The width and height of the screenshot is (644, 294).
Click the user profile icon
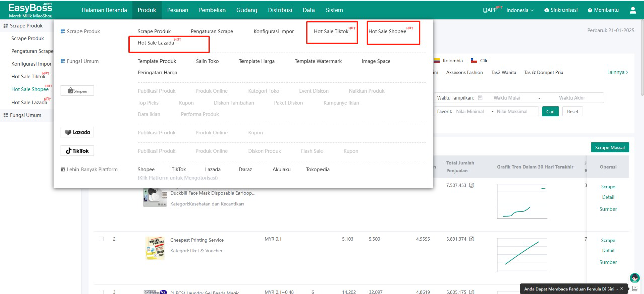point(632,10)
